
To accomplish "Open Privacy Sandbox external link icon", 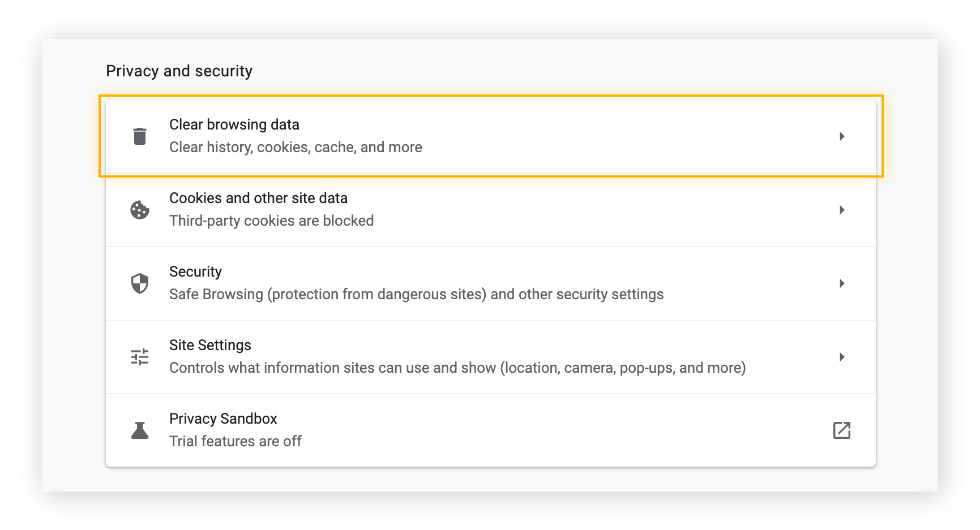I will click(x=842, y=430).
